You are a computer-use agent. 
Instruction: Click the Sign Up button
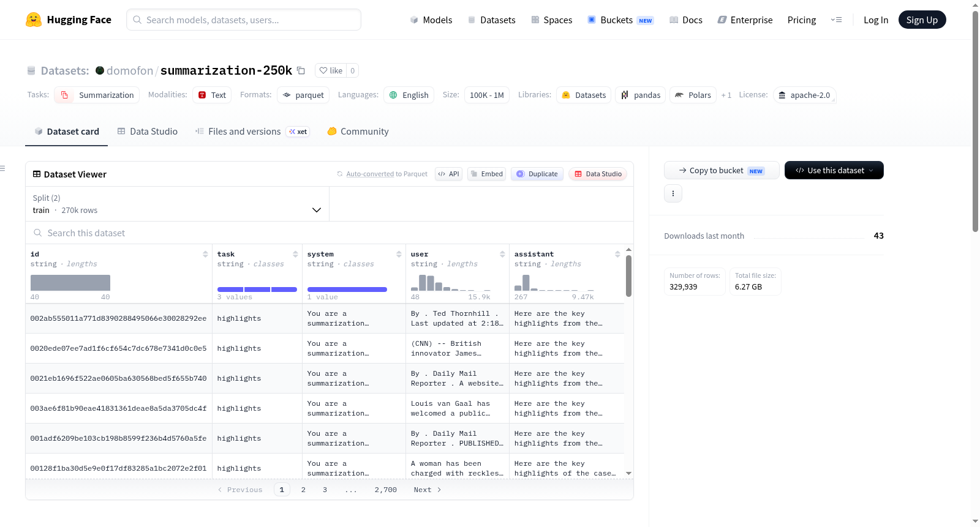pos(922,20)
